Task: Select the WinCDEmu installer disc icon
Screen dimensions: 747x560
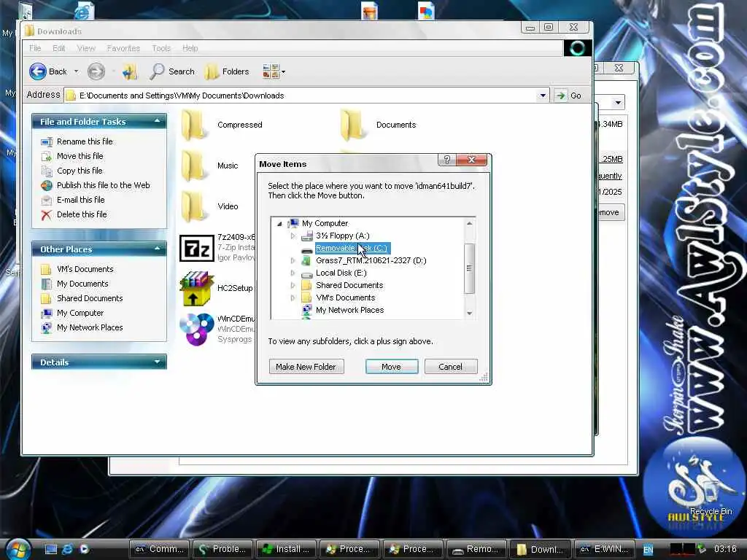Action: click(x=197, y=329)
